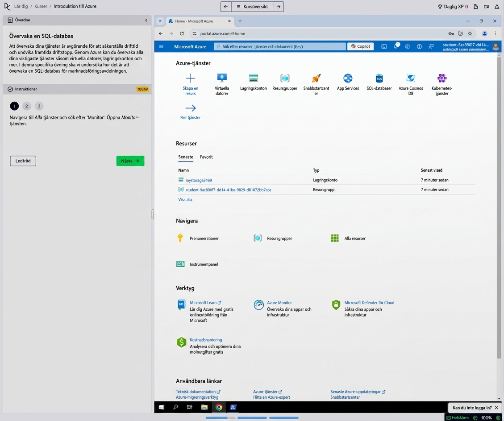Click the Visa alla link
The width and height of the screenshot is (504, 421).
[185, 199]
